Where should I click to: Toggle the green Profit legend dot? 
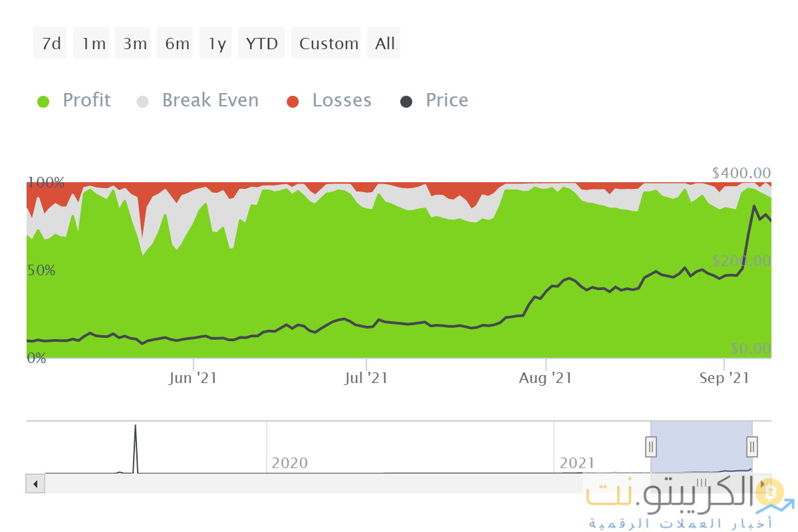43,101
